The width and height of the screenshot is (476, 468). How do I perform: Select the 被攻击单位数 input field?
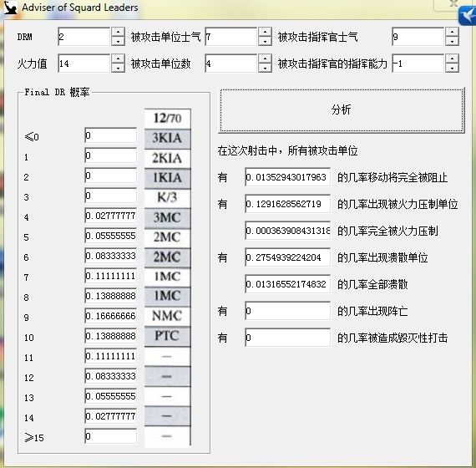click(x=231, y=64)
